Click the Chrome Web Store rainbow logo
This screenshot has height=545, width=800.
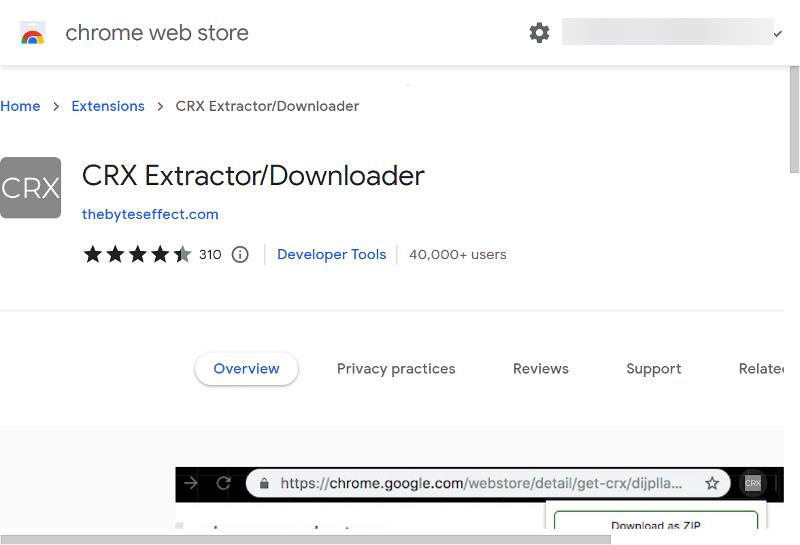click(x=33, y=34)
